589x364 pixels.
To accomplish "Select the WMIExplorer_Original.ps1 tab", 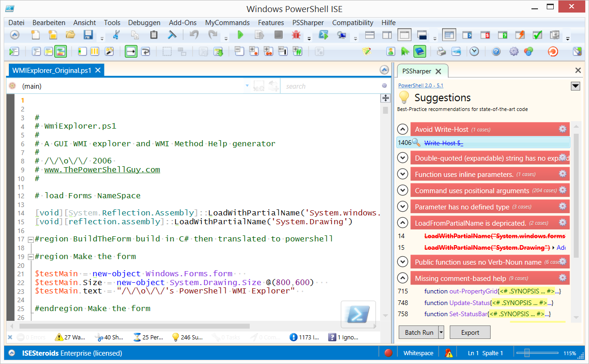I will pyautogui.click(x=52, y=71).
